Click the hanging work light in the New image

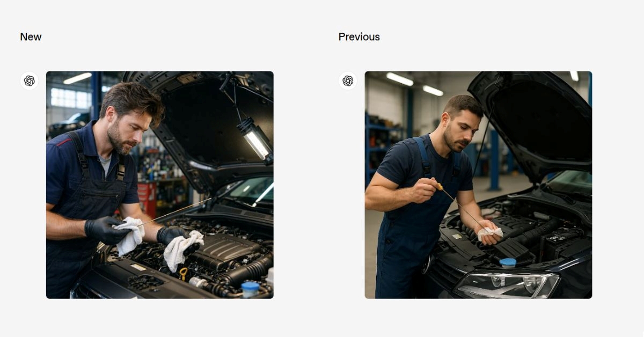pos(255,139)
